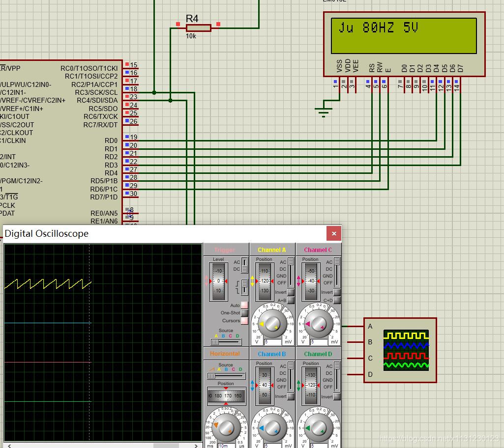Toggle Invert for Channel C
Image resolution: width=504 pixels, height=448 pixels.
point(337,292)
